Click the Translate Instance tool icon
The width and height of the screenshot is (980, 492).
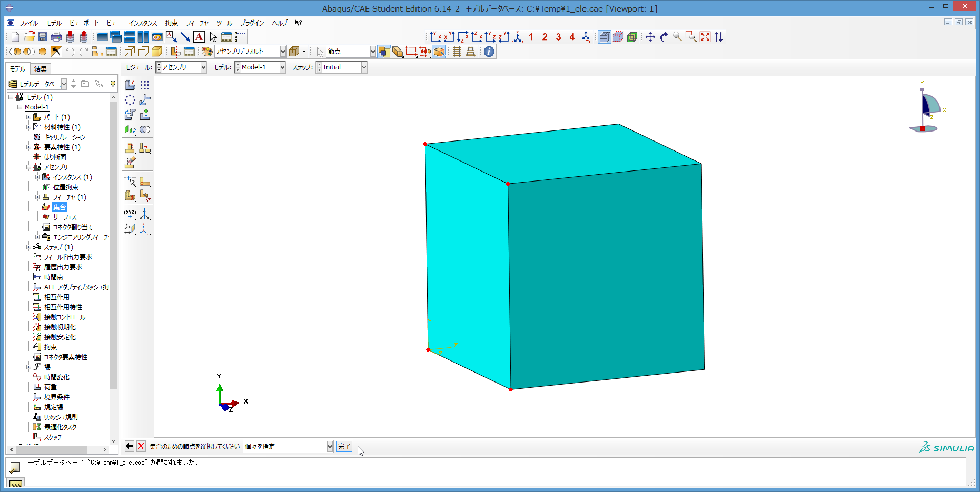(145, 100)
